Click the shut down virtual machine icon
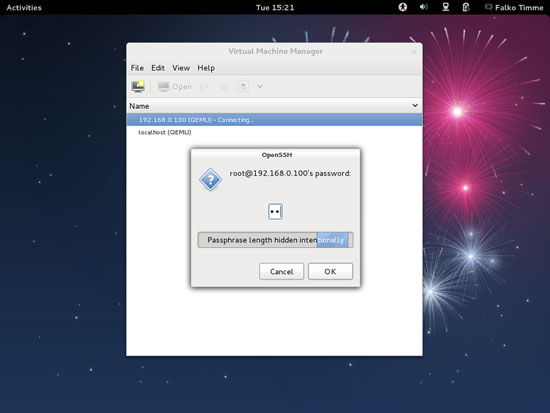The width and height of the screenshot is (550, 413). (243, 86)
